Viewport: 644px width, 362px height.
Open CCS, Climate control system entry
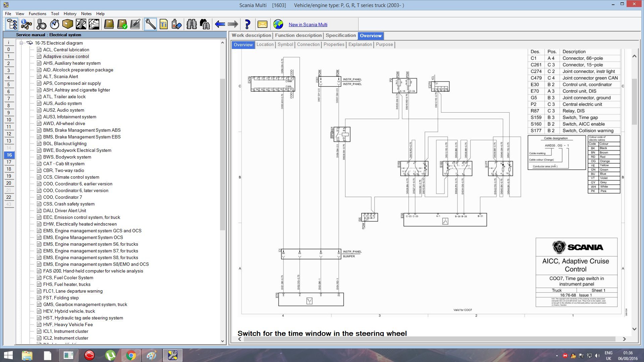71,177
